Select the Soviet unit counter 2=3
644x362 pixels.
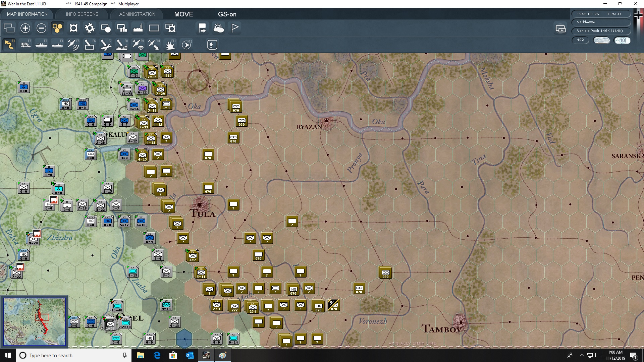tap(216, 305)
